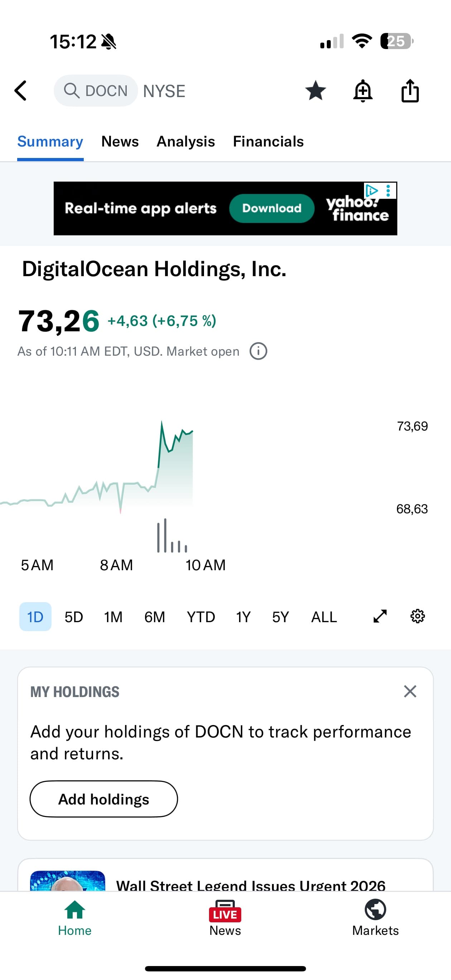Tap the back arrow icon
451x980 pixels.
21,91
